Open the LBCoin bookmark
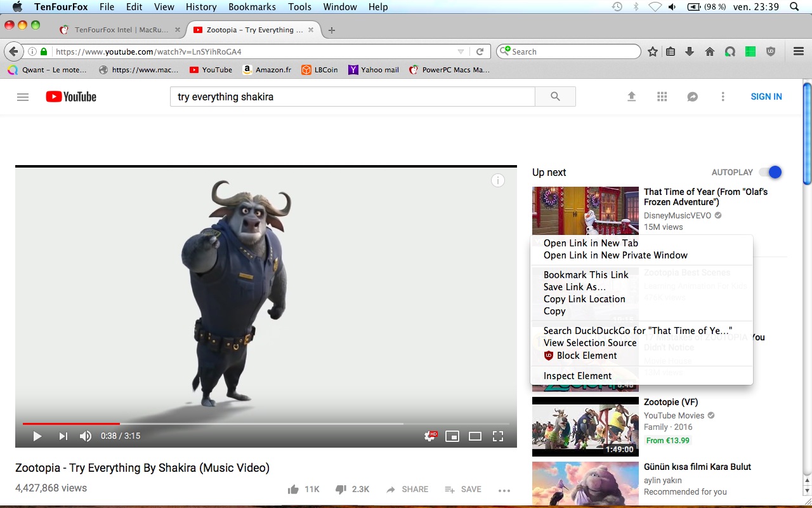812x508 pixels. click(x=320, y=70)
